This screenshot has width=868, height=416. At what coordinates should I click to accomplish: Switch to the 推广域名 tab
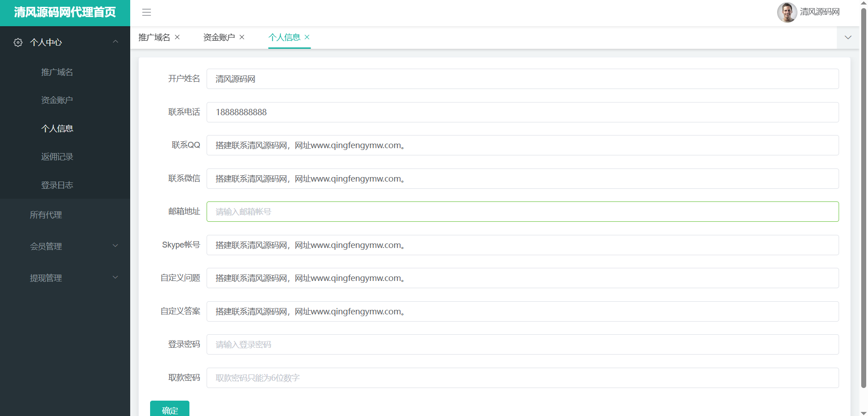pos(154,37)
